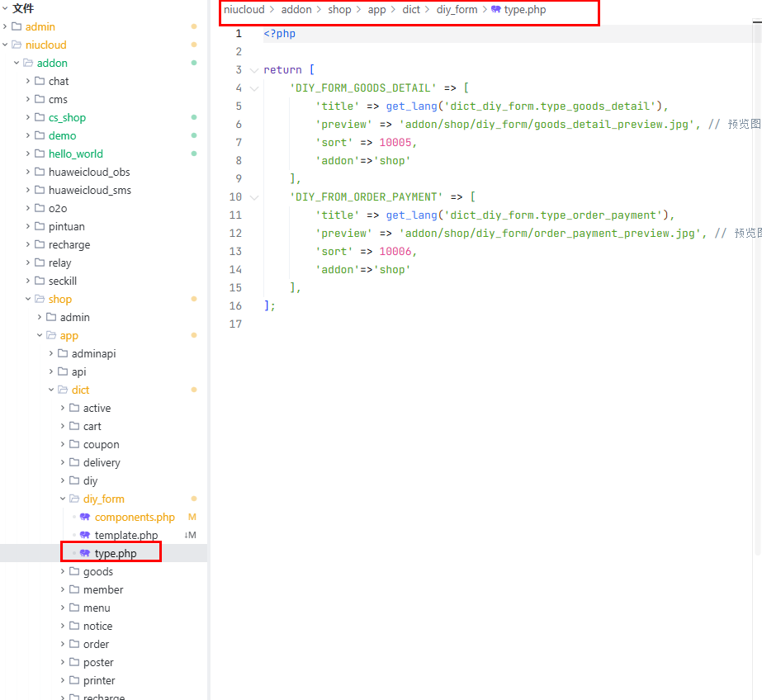This screenshot has width=762, height=700.
Task: Toggle fold arrow at line 4
Action: (254, 88)
